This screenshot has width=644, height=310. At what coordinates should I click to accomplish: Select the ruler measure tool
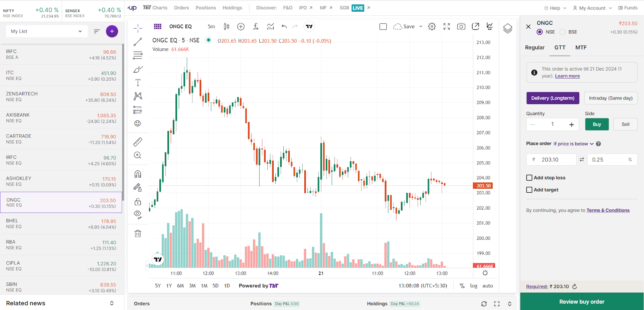(138, 142)
